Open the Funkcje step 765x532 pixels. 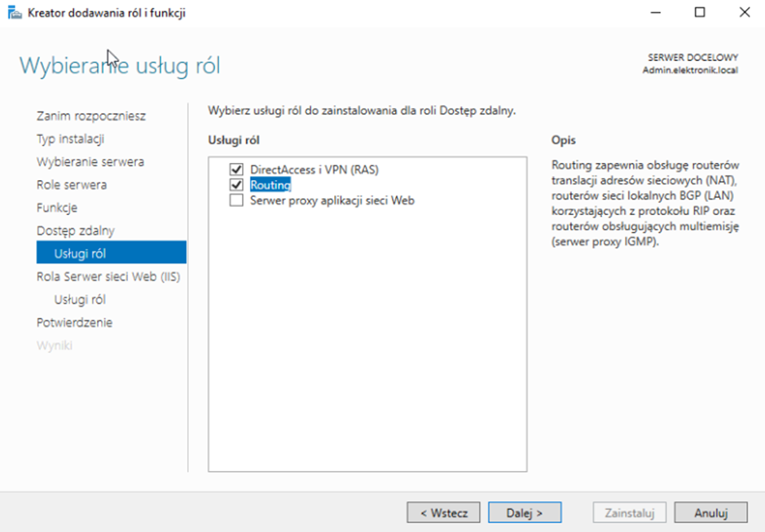tap(57, 207)
